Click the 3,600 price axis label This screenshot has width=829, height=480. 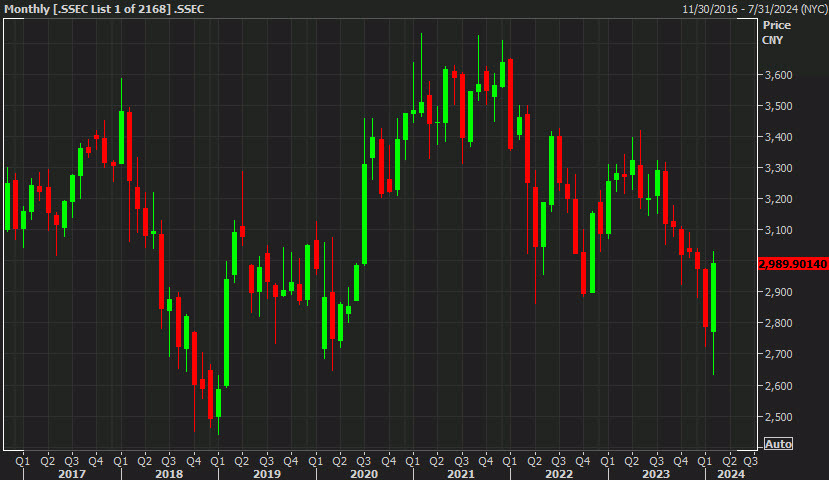pos(778,75)
